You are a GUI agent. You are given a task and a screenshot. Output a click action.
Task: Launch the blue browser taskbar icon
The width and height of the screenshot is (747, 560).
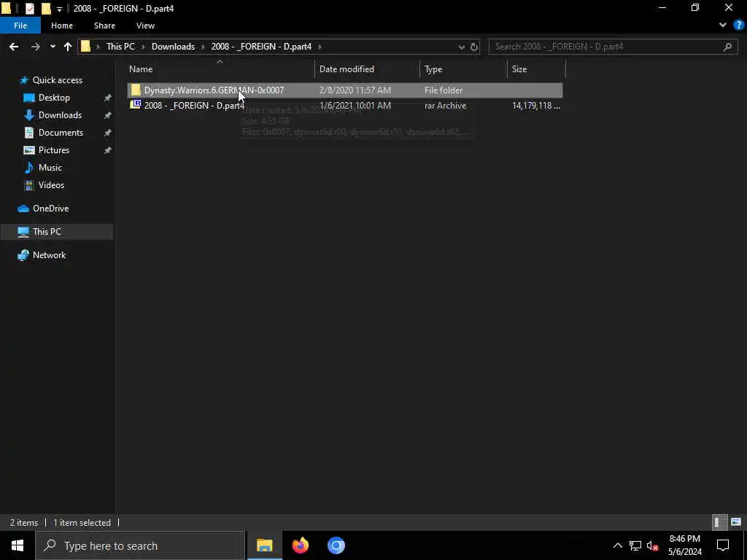336,545
